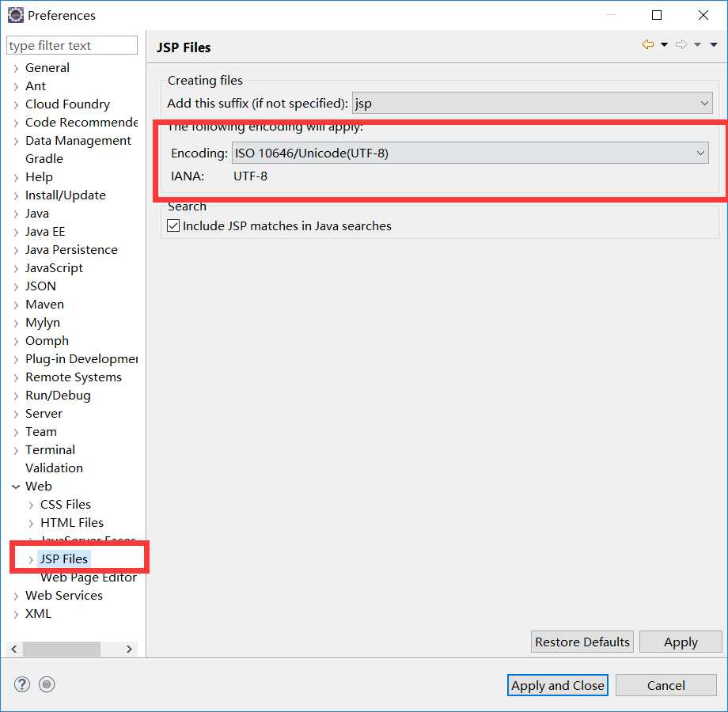The width and height of the screenshot is (728, 712).
Task: Click the Apply button
Action: point(681,642)
